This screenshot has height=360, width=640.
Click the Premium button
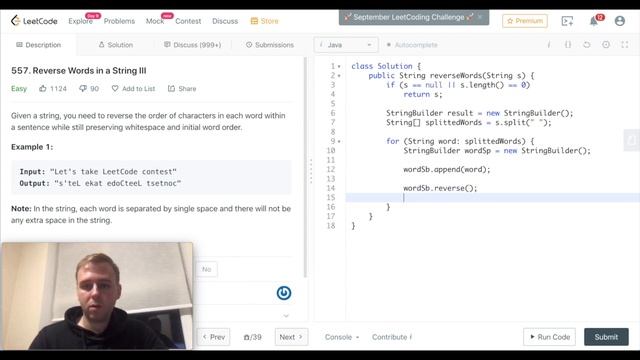[x=525, y=21]
